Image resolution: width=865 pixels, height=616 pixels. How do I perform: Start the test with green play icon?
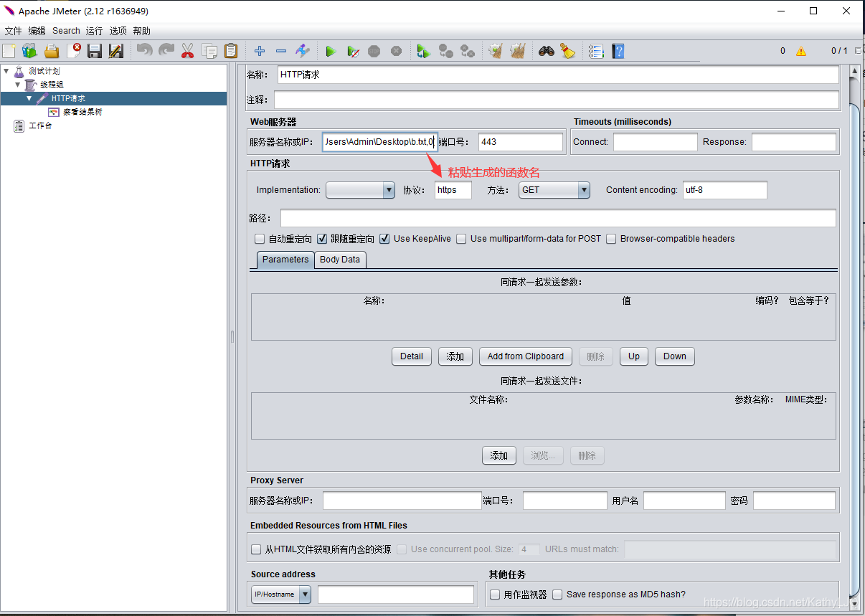[x=331, y=51]
